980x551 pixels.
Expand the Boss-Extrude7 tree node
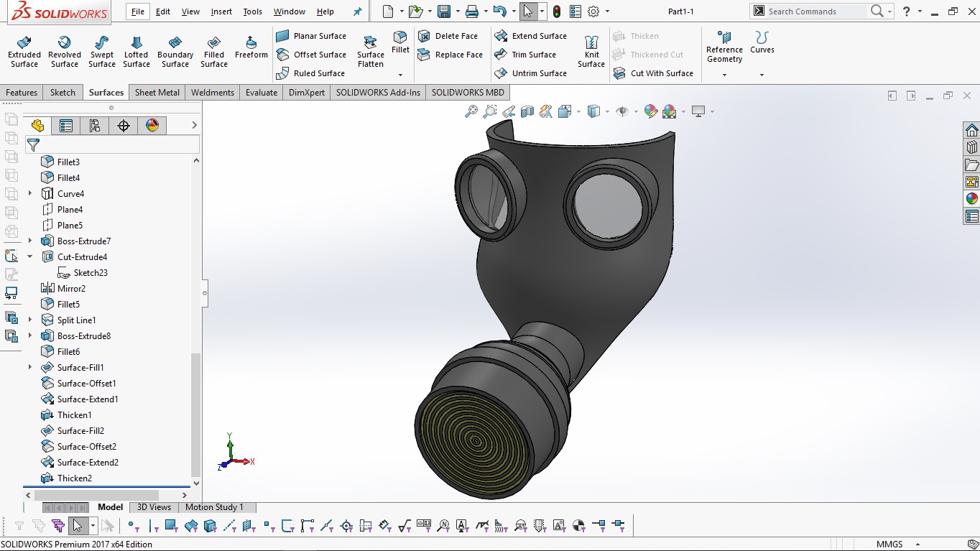(x=30, y=241)
